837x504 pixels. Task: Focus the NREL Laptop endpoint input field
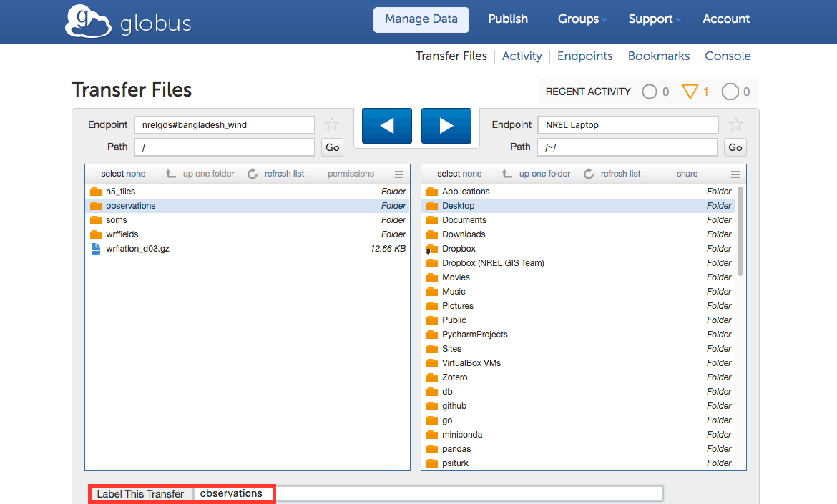[x=628, y=125]
